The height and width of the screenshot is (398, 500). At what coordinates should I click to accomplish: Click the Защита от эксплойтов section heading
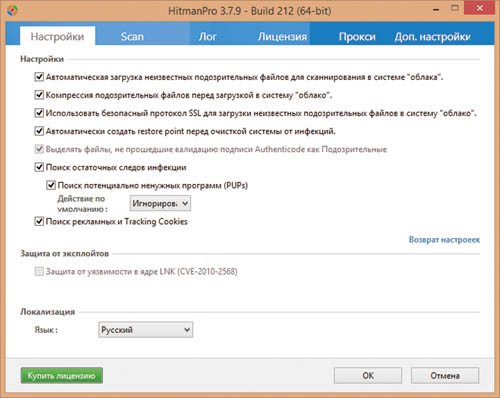(x=64, y=254)
